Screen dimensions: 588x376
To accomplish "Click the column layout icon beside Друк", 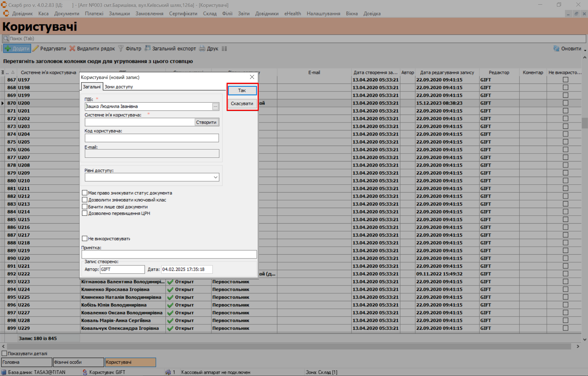I will click(224, 49).
